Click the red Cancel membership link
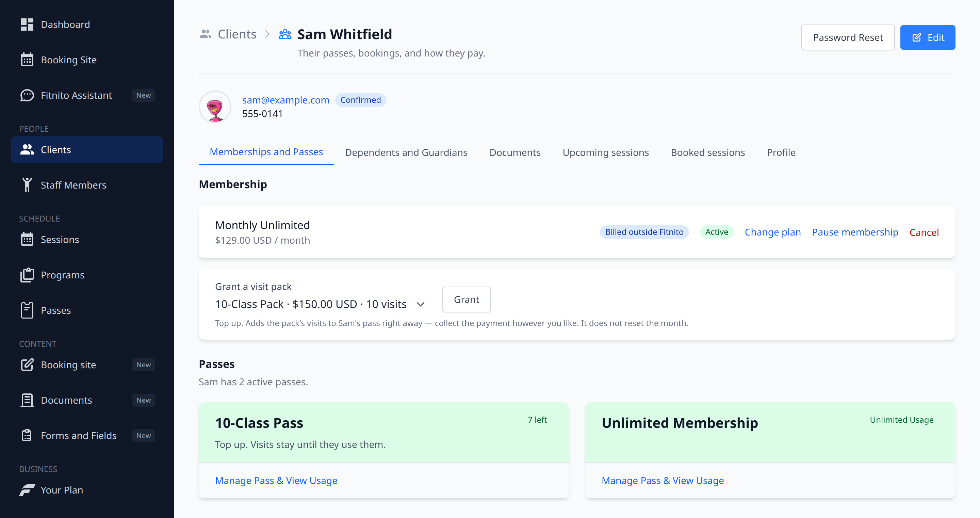 pyautogui.click(x=924, y=232)
